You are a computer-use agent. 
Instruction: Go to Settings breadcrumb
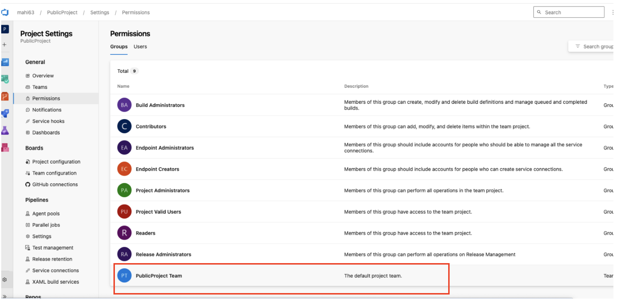pyautogui.click(x=100, y=12)
